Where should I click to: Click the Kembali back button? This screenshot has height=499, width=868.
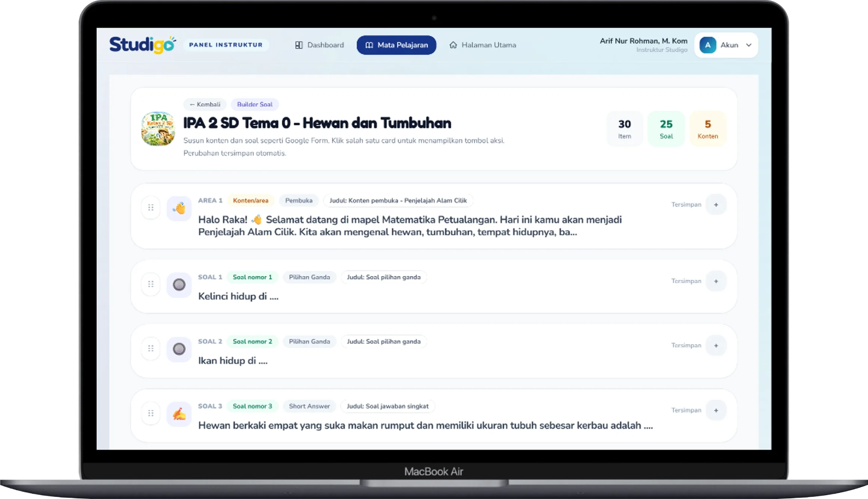pyautogui.click(x=205, y=104)
